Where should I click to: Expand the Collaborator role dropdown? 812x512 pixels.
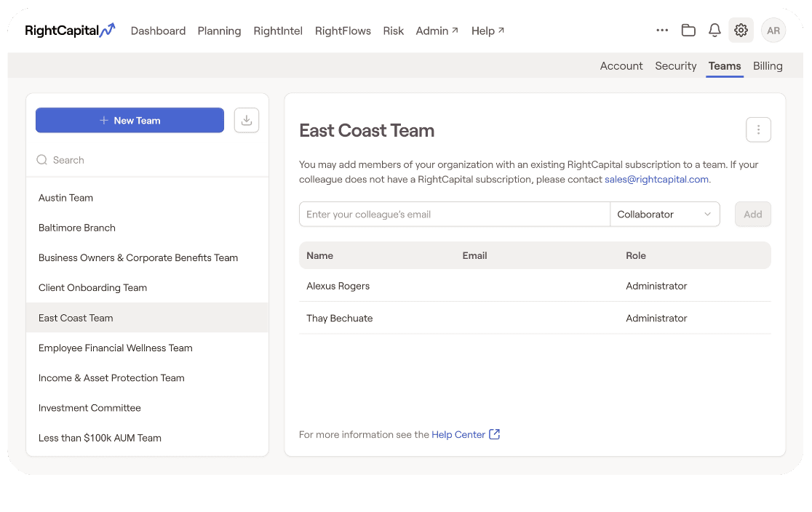pos(665,215)
